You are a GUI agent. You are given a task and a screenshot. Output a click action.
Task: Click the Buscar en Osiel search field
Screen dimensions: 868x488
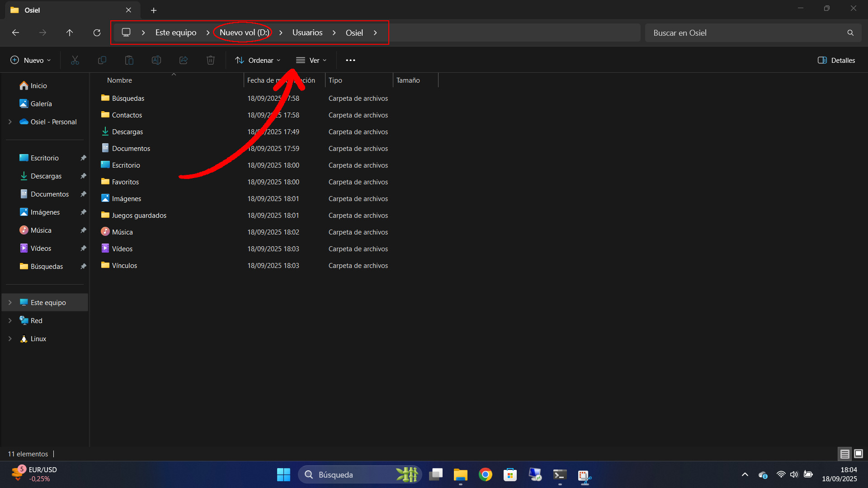(x=746, y=33)
